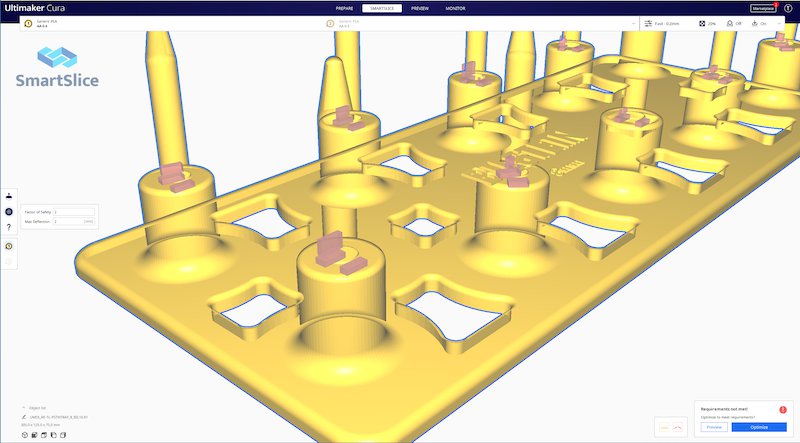Viewport: 800px width, 443px height.
Task: Select the load/anchor constraints tool icon
Action: point(9,195)
